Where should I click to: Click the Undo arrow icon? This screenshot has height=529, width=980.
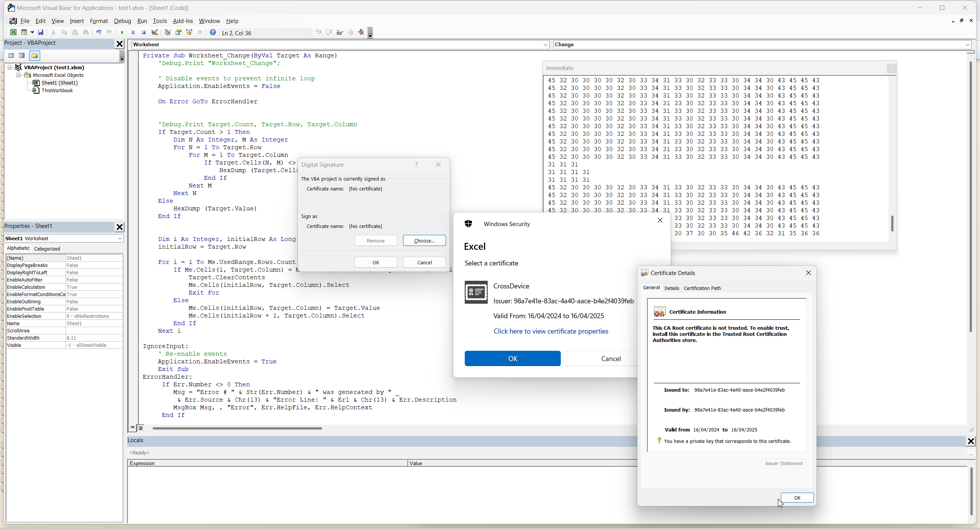(x=98, y=33)
